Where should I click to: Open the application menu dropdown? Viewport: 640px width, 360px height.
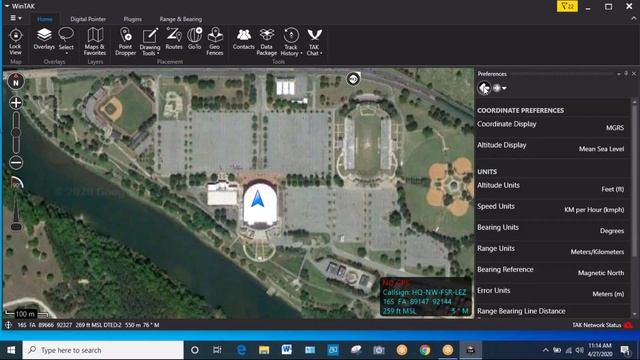[16, 18]
